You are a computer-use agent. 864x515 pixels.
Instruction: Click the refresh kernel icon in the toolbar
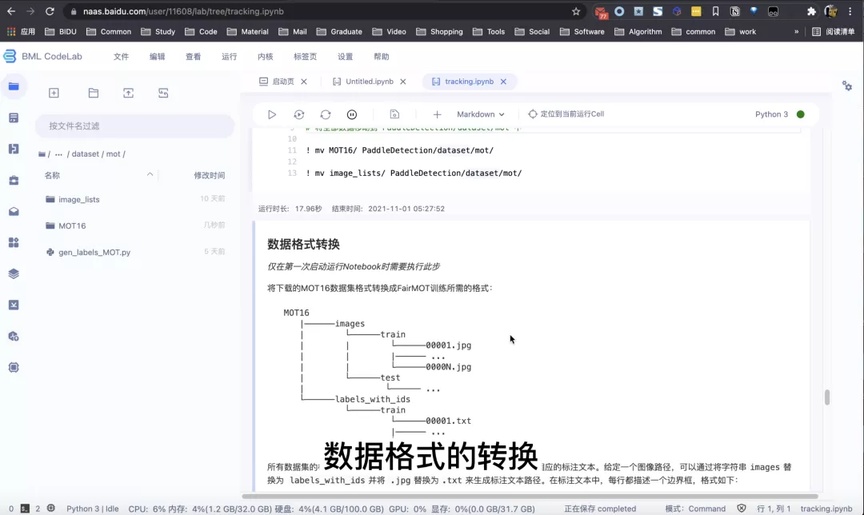pyautogui.click(x=325, y=115)
